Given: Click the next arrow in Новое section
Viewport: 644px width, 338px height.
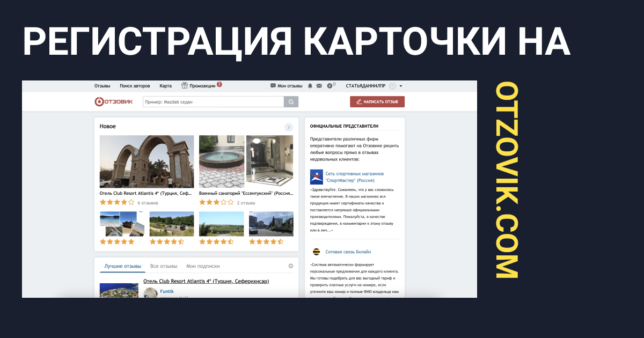Looking at the screenshot, I should tap(289, 127).
